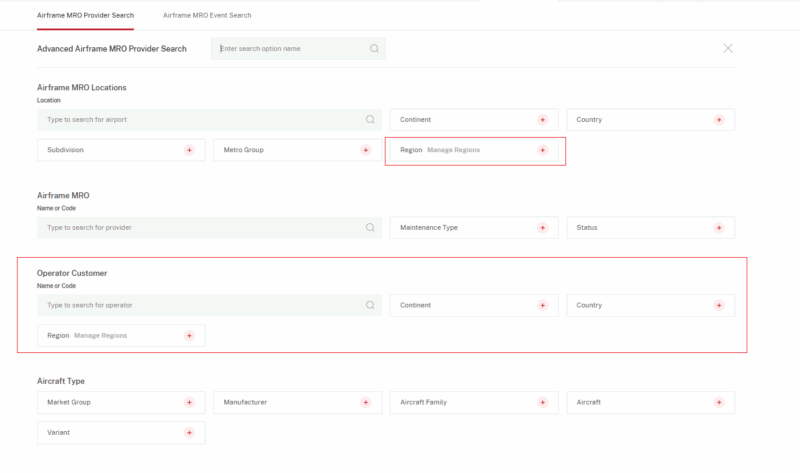Click the plus icon on Aircraft Family filter
Viewport: 800px width, 473px height.
click(x=542, y=402)
